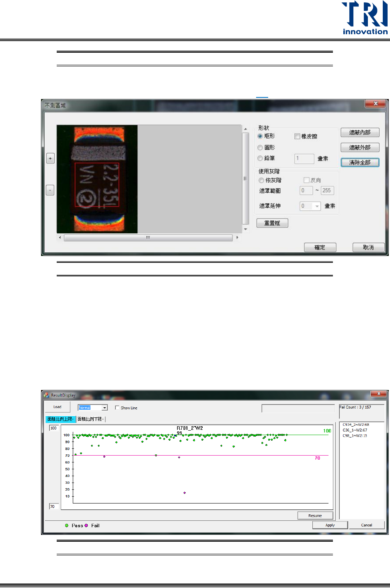390x588 pixels.
Task: Click the left arrow of the image horizontal scrollbar
Action: pos(60,237)
